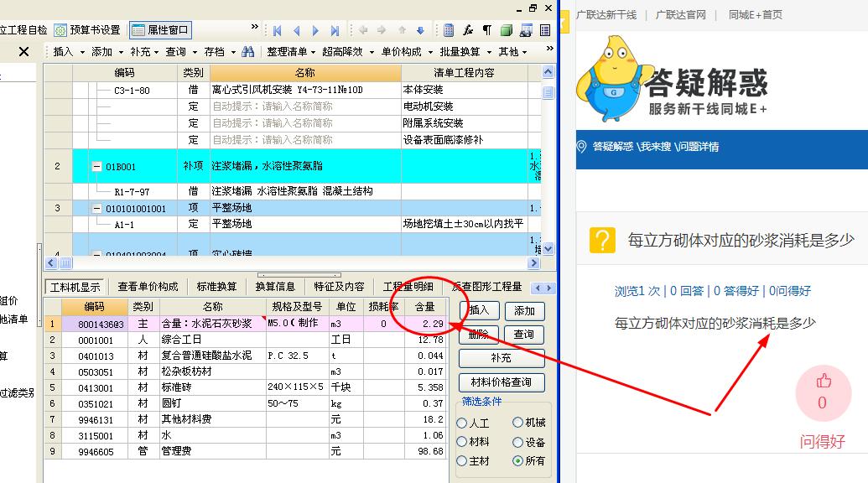
Task: Toggle the 属性窗口 property window button
Action: click(x=160, y=30)
